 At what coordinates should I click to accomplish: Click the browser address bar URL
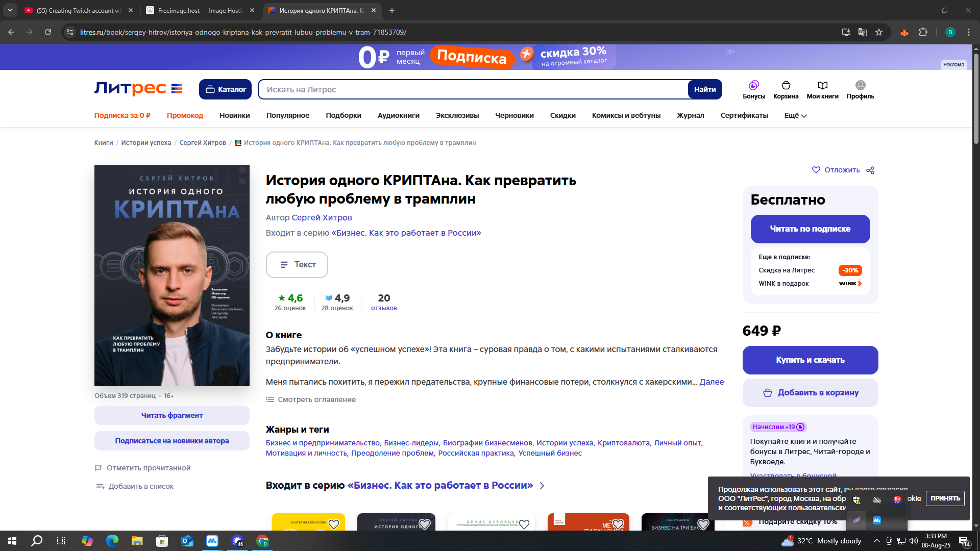243,32
